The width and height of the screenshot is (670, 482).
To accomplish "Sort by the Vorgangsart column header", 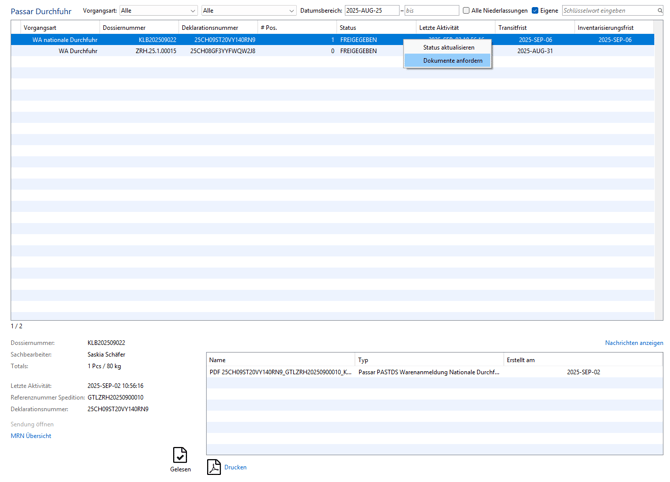I will (60, 27).
